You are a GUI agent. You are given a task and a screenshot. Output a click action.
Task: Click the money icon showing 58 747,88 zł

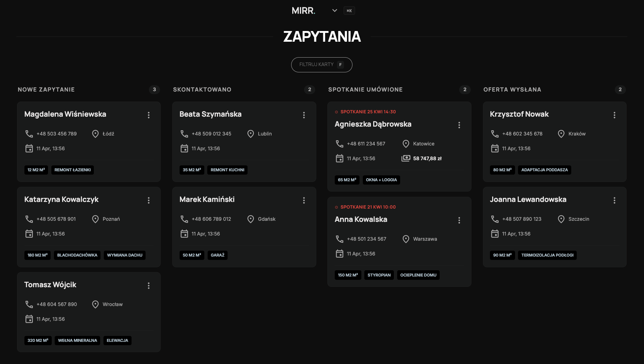[x=405, y=158]
